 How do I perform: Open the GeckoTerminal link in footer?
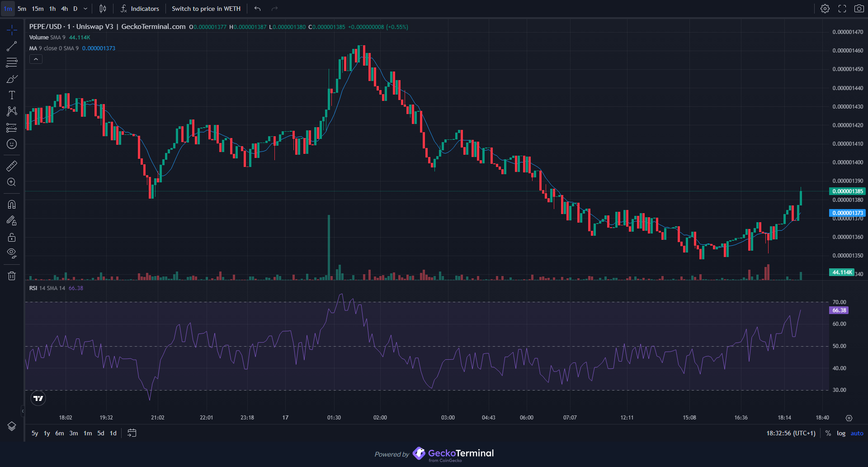pos(453,454)
